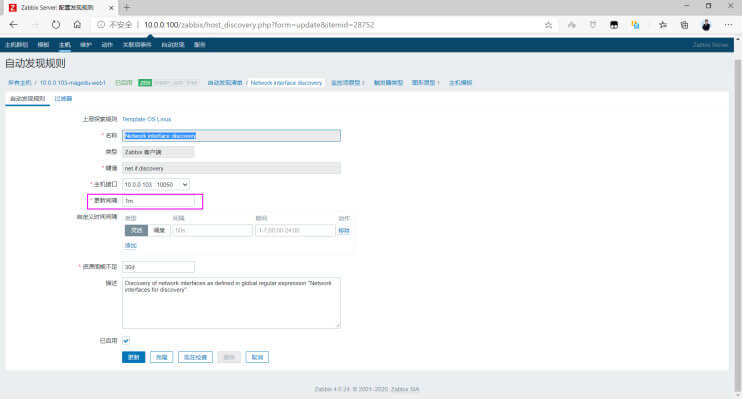The width and height of the screenshot is (742, 399).
Task: Click the Zabbix SIA footer link
Action: tap(405, 390)
